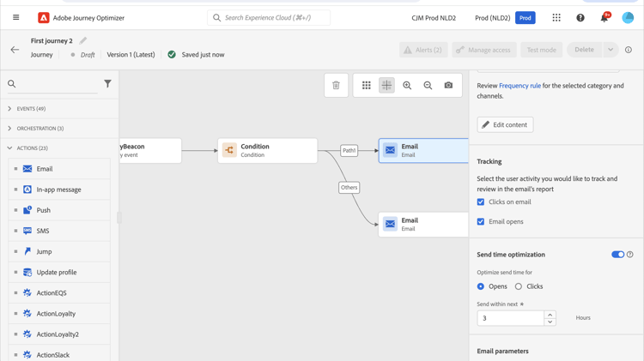Uncheck Clicks on email tracking
644x361 pixels.
pyautogui.click(x=481, y=202)
